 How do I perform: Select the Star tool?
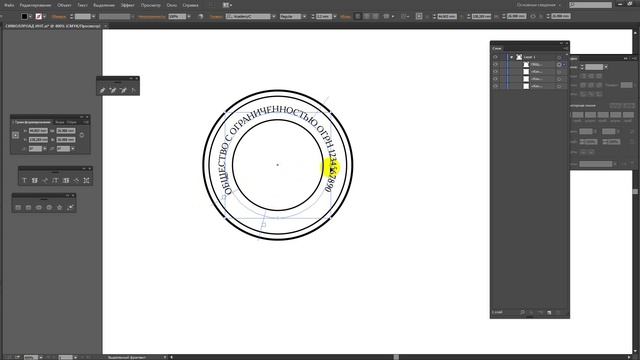click(60, 207)
